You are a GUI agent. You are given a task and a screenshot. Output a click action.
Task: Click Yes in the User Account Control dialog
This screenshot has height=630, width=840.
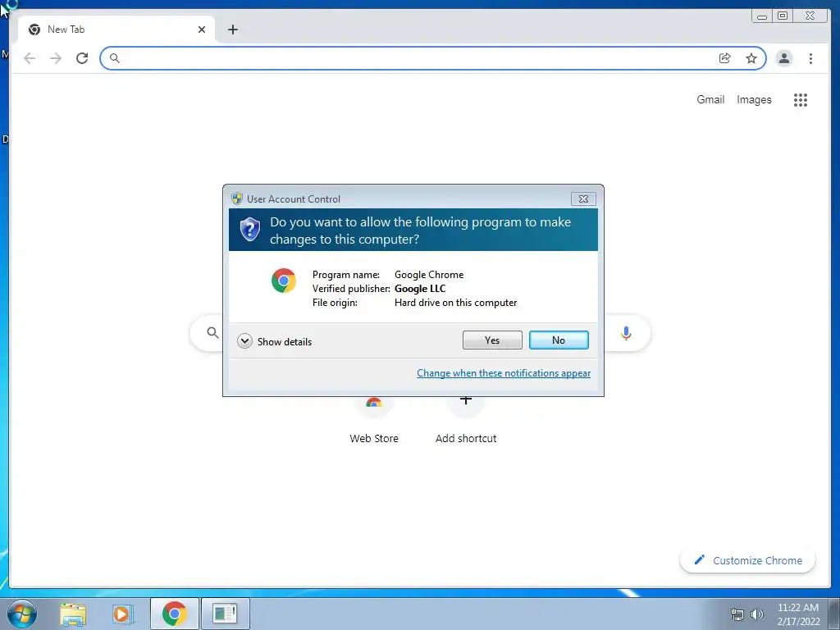(x=492, y=340)
